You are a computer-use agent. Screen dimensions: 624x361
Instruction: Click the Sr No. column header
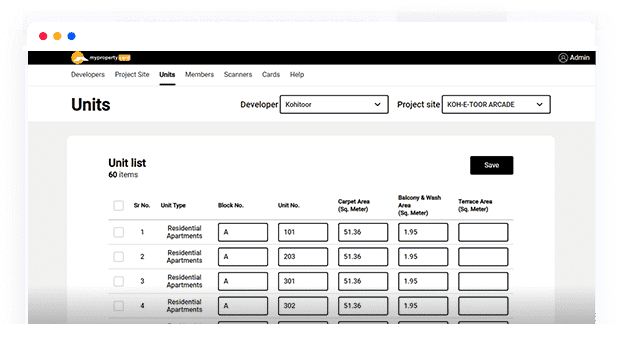[142, 205]
